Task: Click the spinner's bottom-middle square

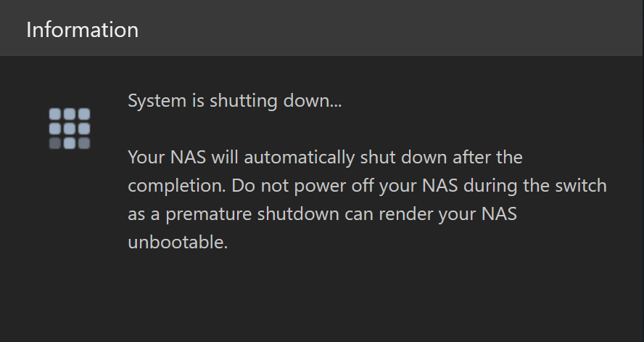Action: click(x=70, y=143)
